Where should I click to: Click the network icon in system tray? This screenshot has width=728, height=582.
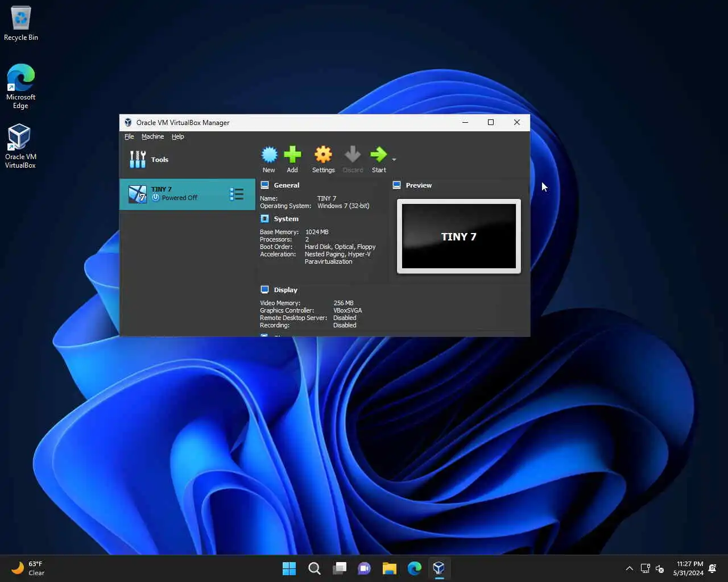[646, 568]
